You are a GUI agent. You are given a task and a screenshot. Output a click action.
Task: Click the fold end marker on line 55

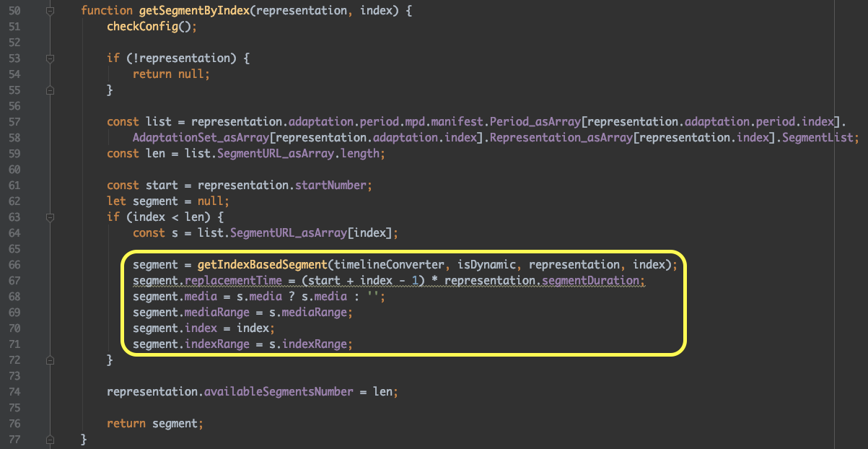point(50,90)
